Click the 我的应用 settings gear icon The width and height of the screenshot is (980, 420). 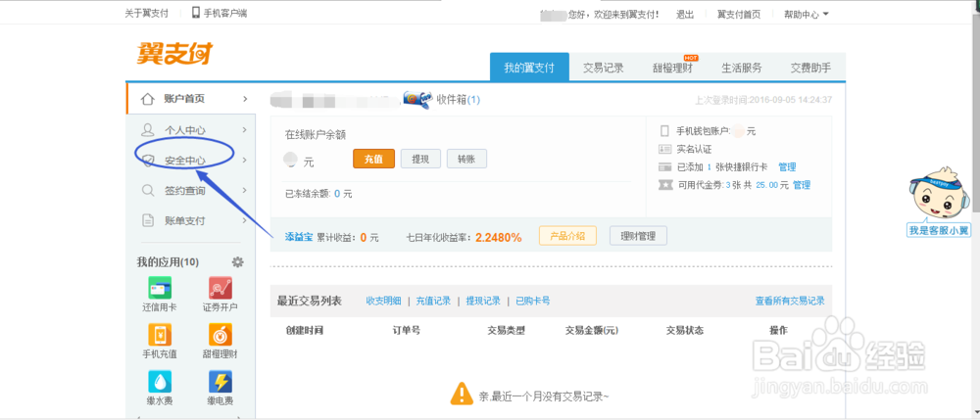point(237,262)
